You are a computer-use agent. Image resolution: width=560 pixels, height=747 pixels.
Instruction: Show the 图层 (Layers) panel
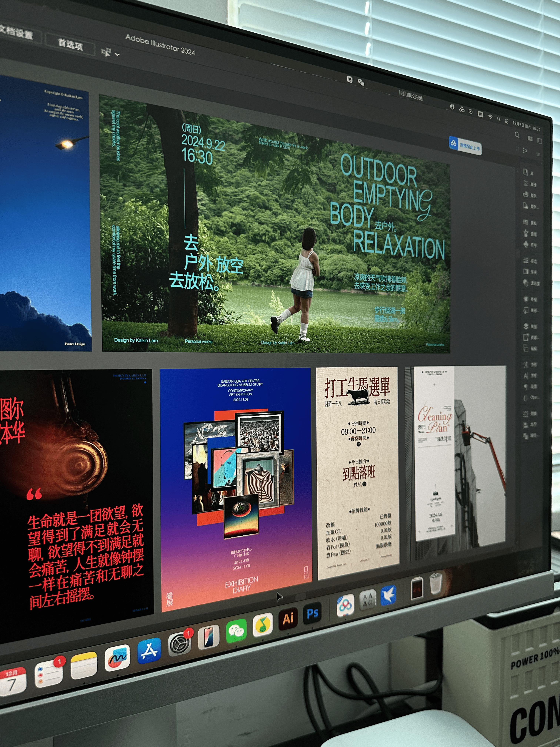pos(530,327)
